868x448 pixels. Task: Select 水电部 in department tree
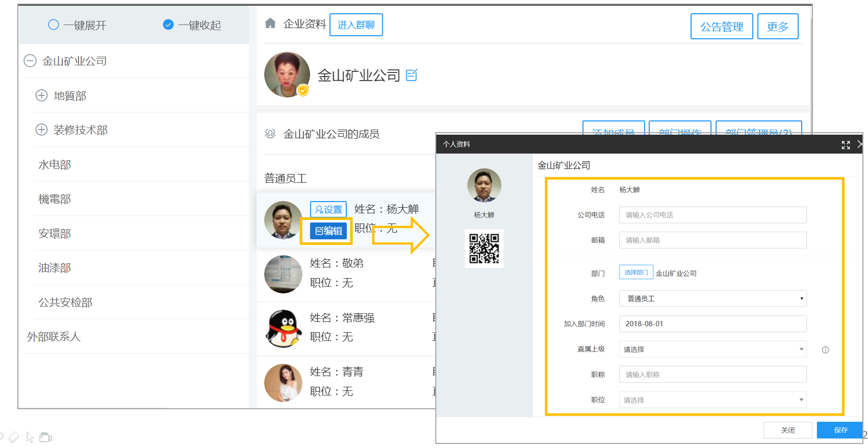click(x=55, y=164)
